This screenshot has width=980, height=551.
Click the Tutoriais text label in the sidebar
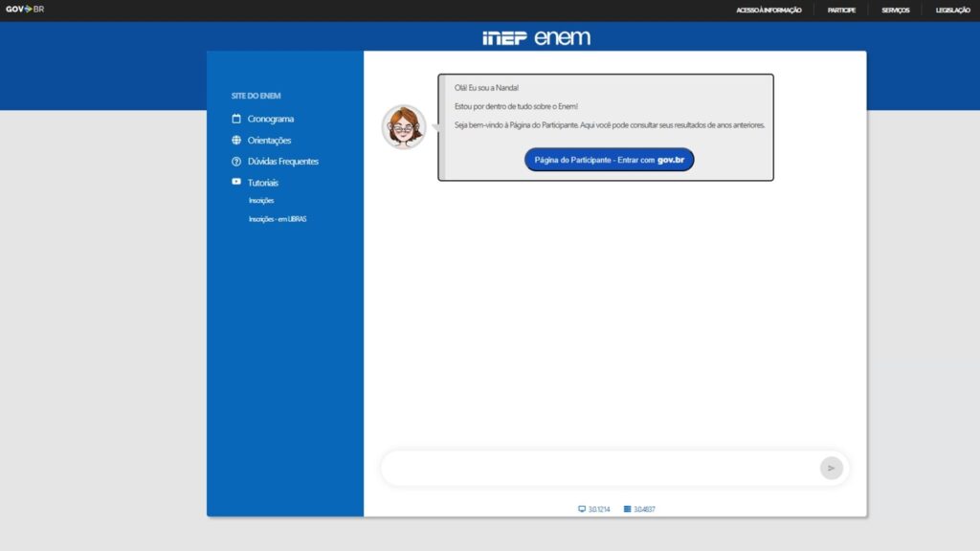pyautogui.click(x=263, y=183)
